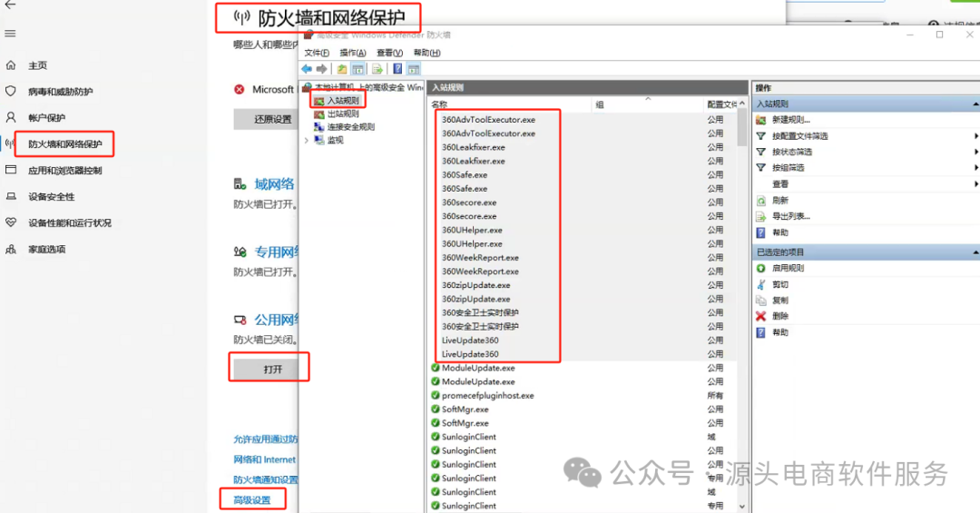Image resolution: width=980 pixels, height=513 pixels.
Task: Click the 还原设置 button
Action: (266, 119)
